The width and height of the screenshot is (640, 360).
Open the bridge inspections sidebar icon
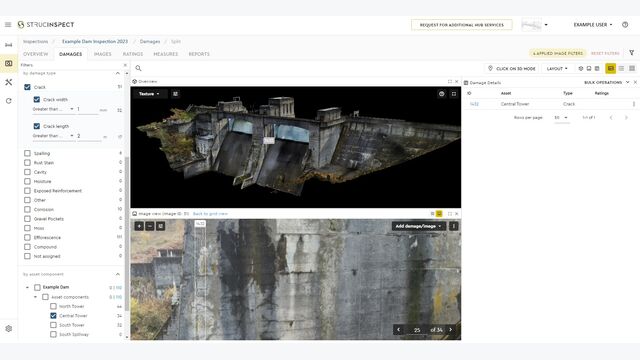pos(9,45)
